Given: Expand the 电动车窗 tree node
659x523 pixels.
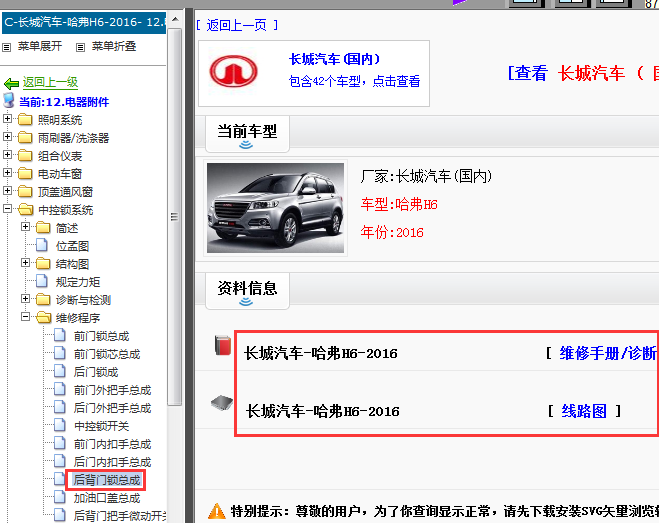Looking at the screenshot, I should (7, 173).
